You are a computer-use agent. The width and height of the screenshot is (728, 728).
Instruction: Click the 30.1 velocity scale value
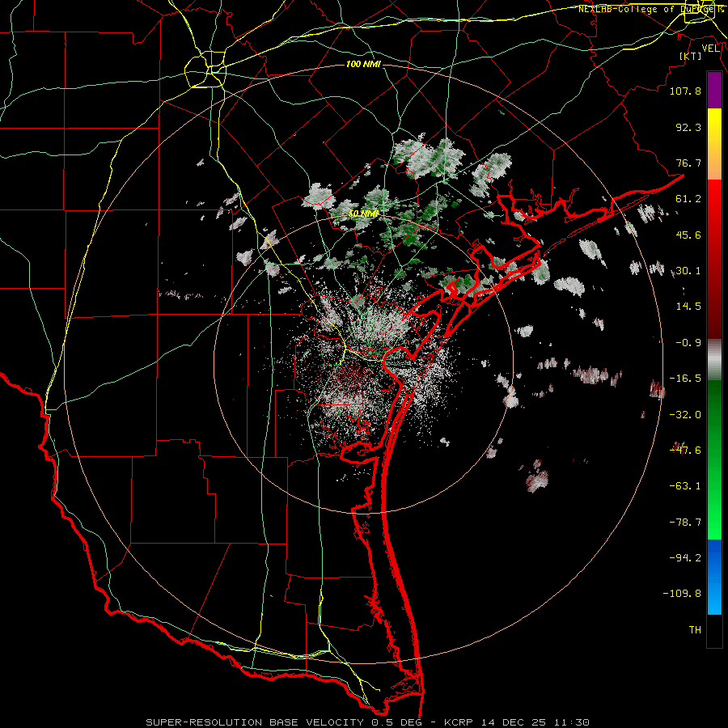(688, 271)
